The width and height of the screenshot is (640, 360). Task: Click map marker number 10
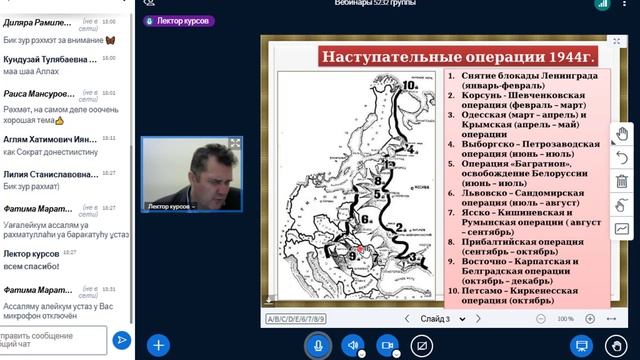410,85
